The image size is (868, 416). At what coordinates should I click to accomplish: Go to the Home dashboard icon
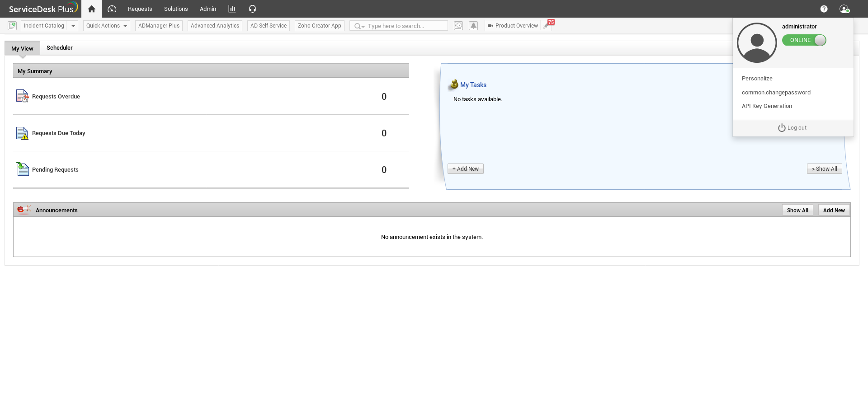pos(91,9)
